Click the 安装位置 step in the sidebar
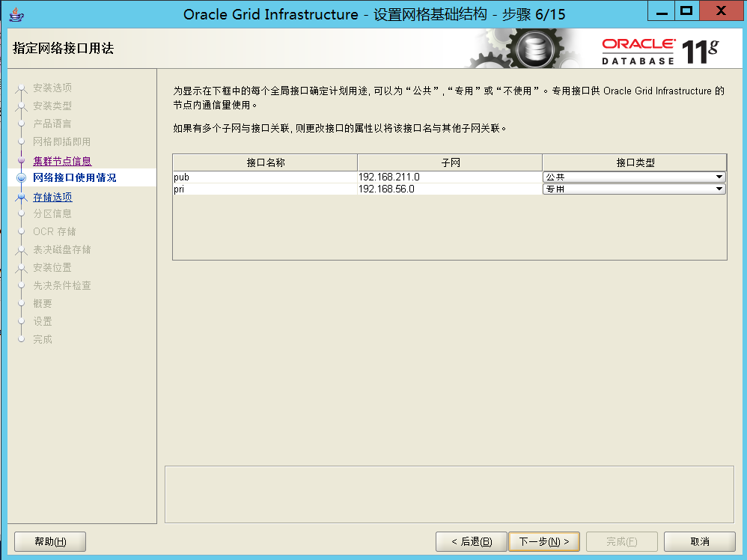 click(52, 267)
